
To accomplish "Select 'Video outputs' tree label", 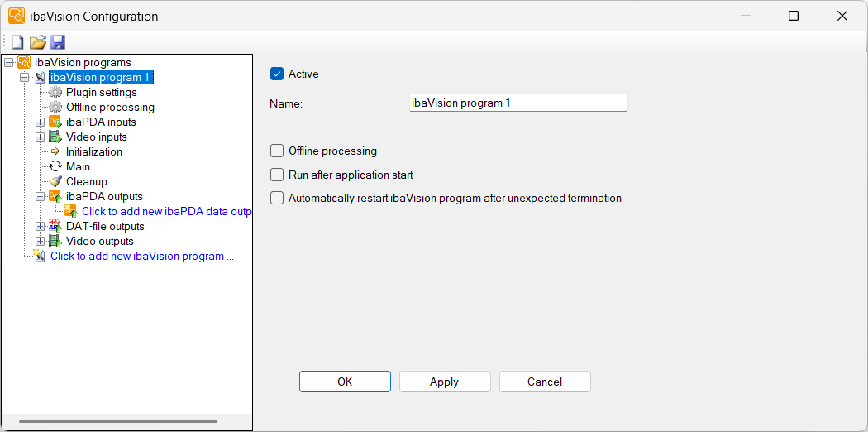I will point(100,242).
